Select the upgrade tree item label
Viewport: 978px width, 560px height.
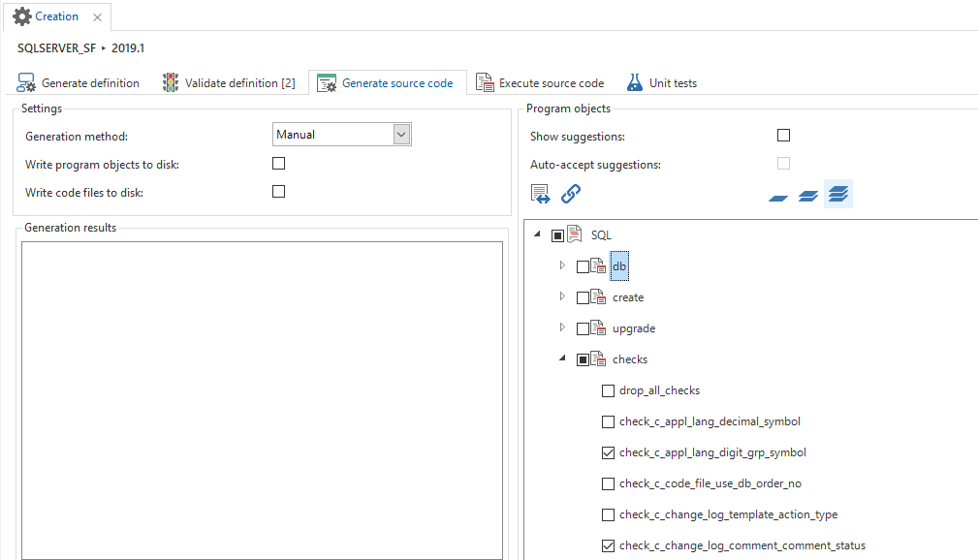pyautogui.click(x=634, y=328)
